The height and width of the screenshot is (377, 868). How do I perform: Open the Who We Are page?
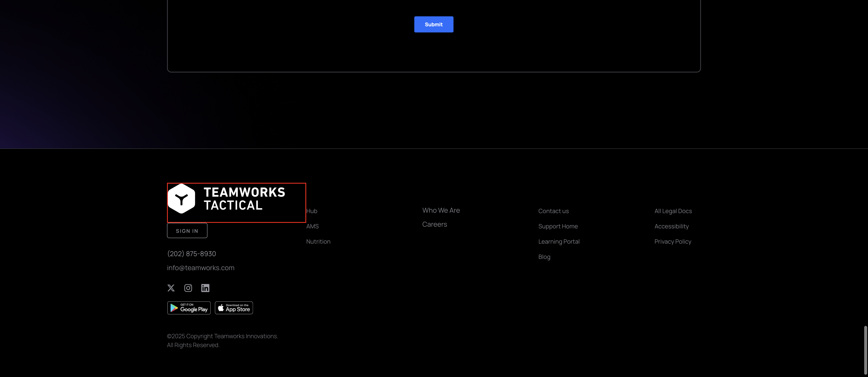[x=441, y=210]
